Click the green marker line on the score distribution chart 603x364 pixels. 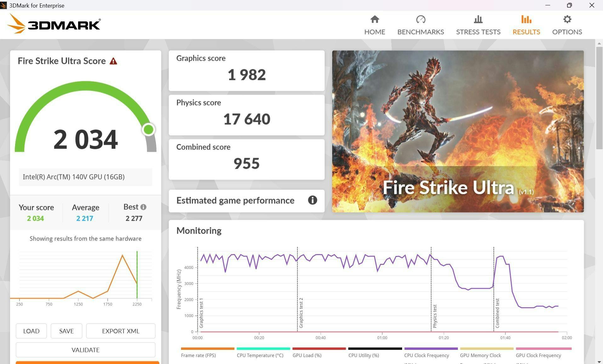coord(137,274)
